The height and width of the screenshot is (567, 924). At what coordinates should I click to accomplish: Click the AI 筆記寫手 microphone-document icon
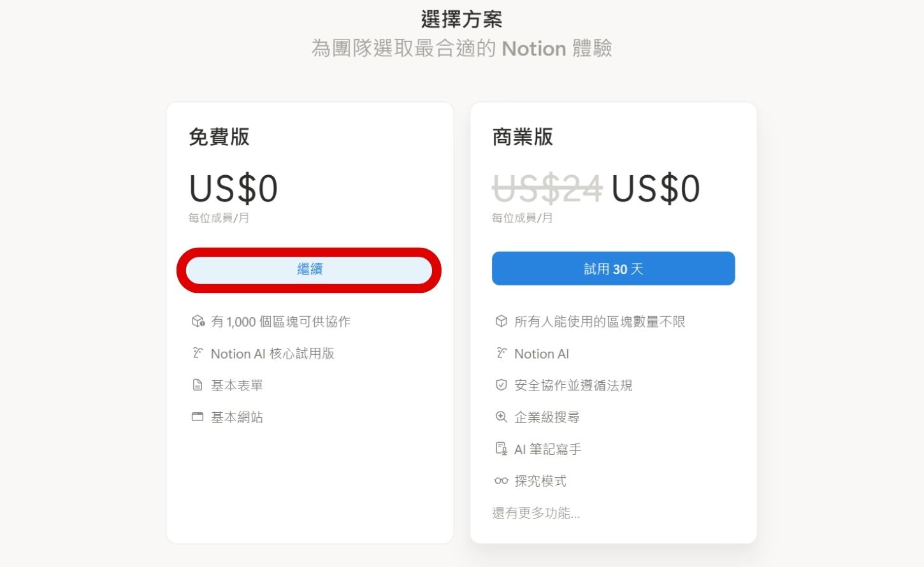[x=501, y=449]
